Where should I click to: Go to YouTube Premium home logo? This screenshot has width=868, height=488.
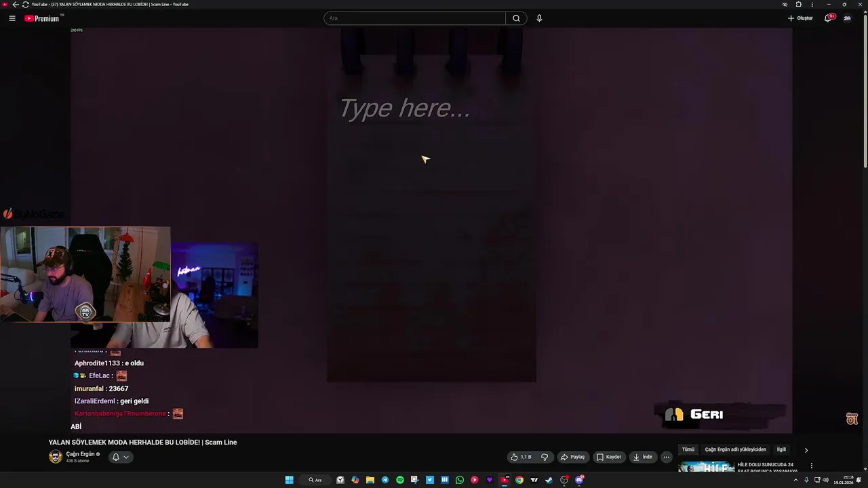point(42,18)
